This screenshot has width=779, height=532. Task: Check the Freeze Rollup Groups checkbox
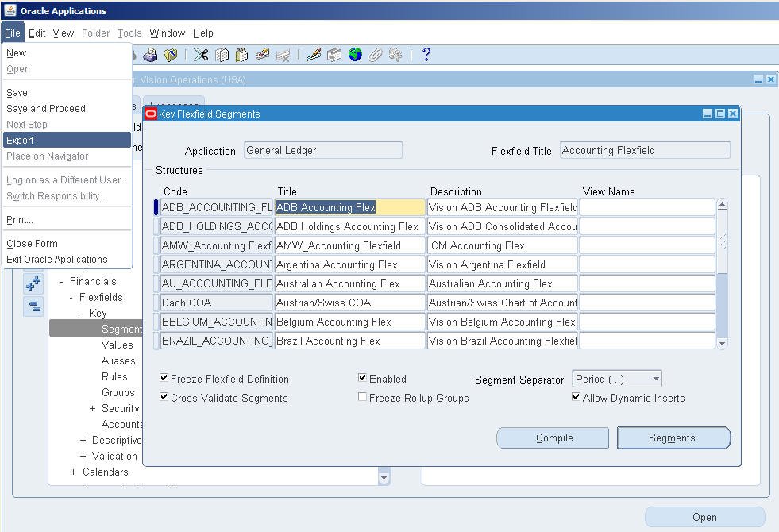tap(363, 397)
